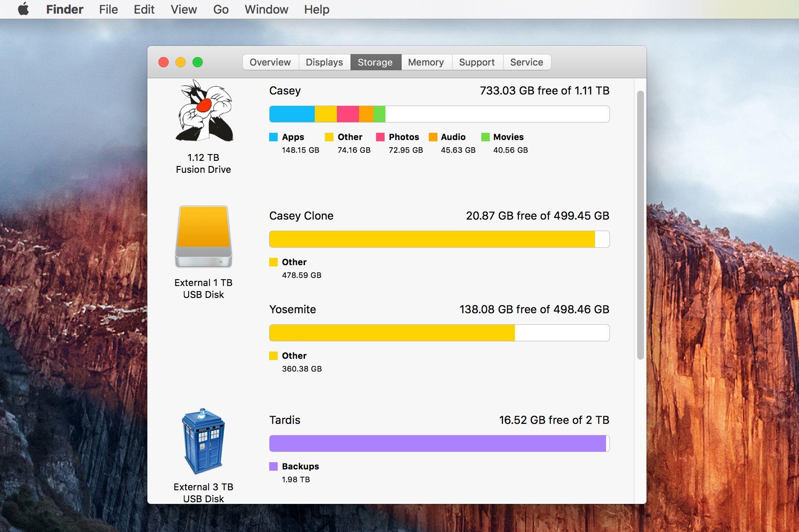Click the Movies size 40.56 GB
The height and width of the screenshot is (532, 799).
tap(510, 150)
